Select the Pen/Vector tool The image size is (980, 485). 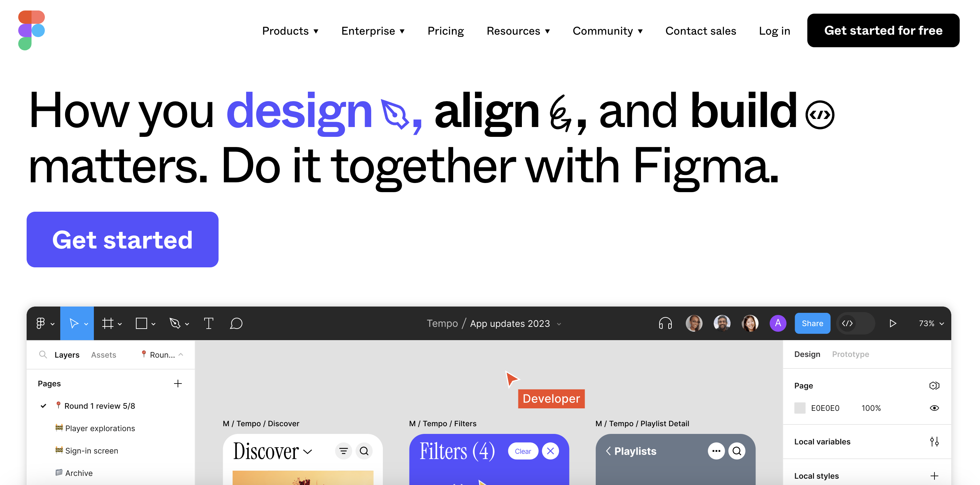pos(176,323)
